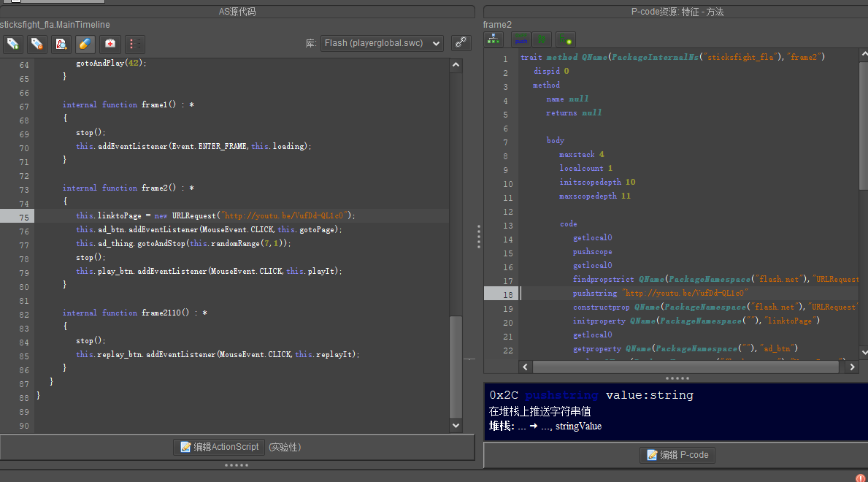Click the chain link icon beside library dropdown

click(x=461, y=43)
